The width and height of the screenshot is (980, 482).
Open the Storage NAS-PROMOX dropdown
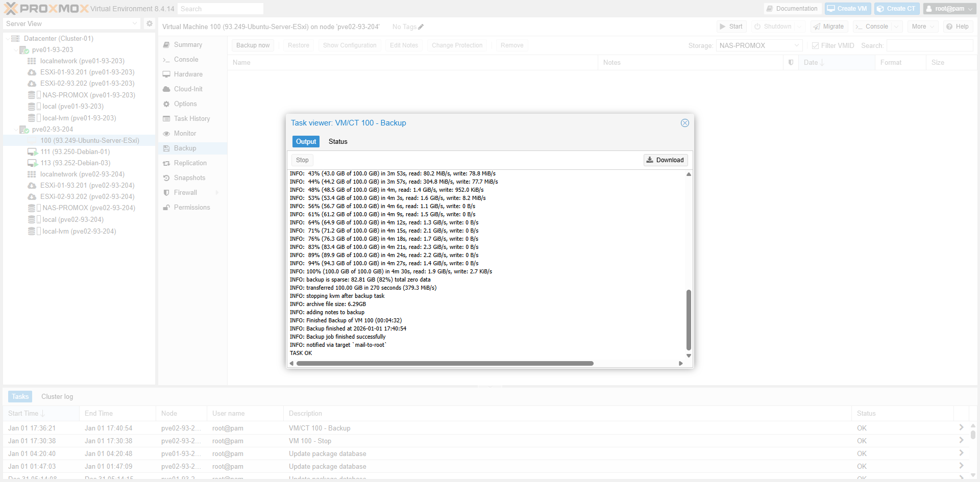(x=759, y=45)
